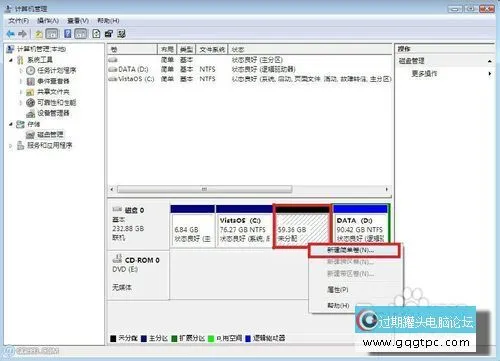The height and width of the screenshot is (361, 500).
Task: Sort by the 布局 column header
Action: pos(167,49)
